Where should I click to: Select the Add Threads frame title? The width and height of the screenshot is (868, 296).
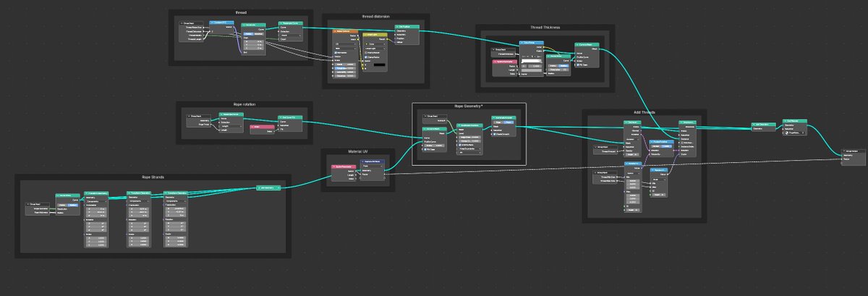click(x=643, y=112)
